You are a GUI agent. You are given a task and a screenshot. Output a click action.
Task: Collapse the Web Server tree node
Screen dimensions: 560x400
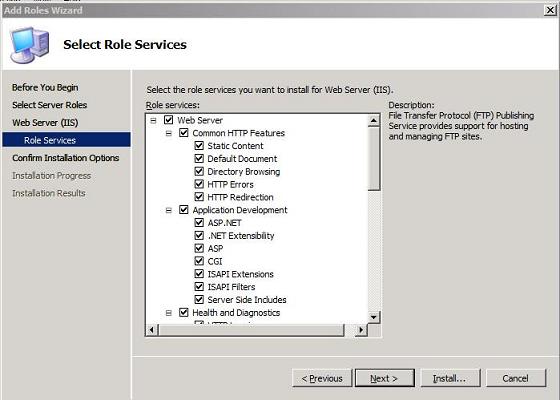[x=153, y=120]
